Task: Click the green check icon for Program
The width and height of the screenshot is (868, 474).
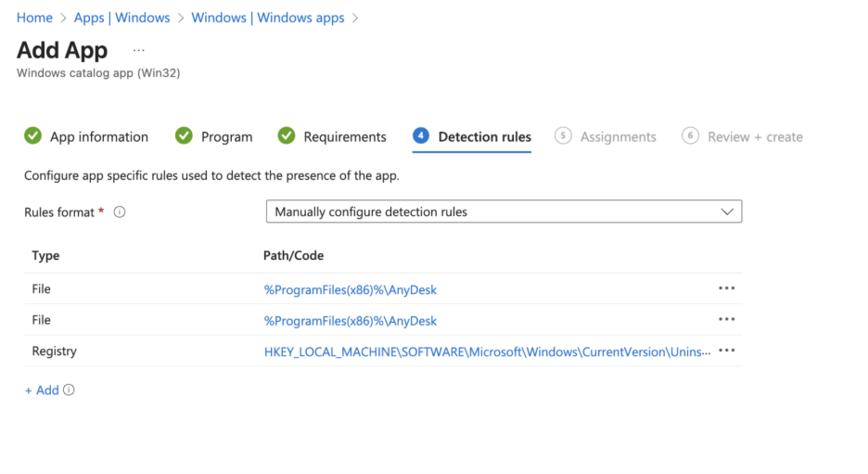Action: pyautogui.click(x=184, y=136)
